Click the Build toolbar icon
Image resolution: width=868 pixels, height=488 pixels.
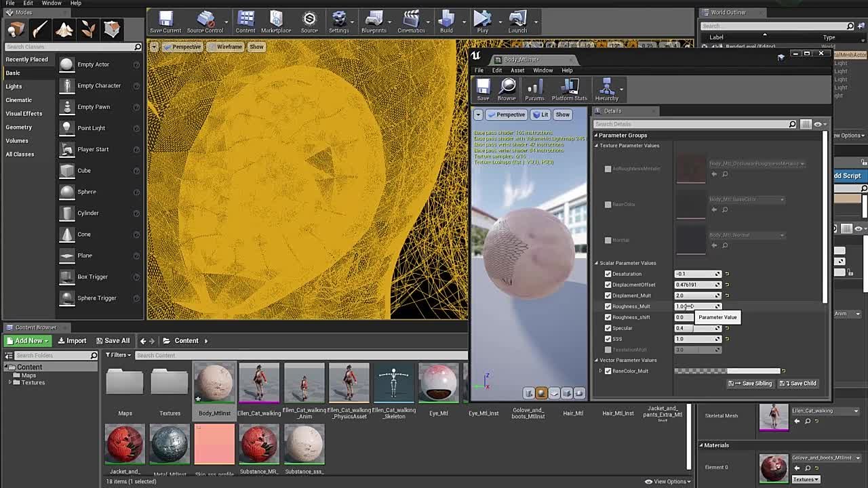(446, 22)
